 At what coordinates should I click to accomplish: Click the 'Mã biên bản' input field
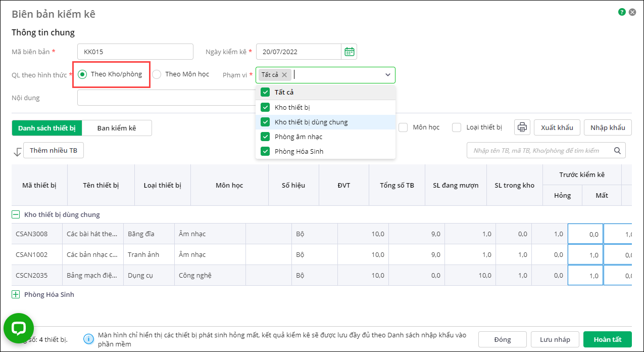coord(135,52)
